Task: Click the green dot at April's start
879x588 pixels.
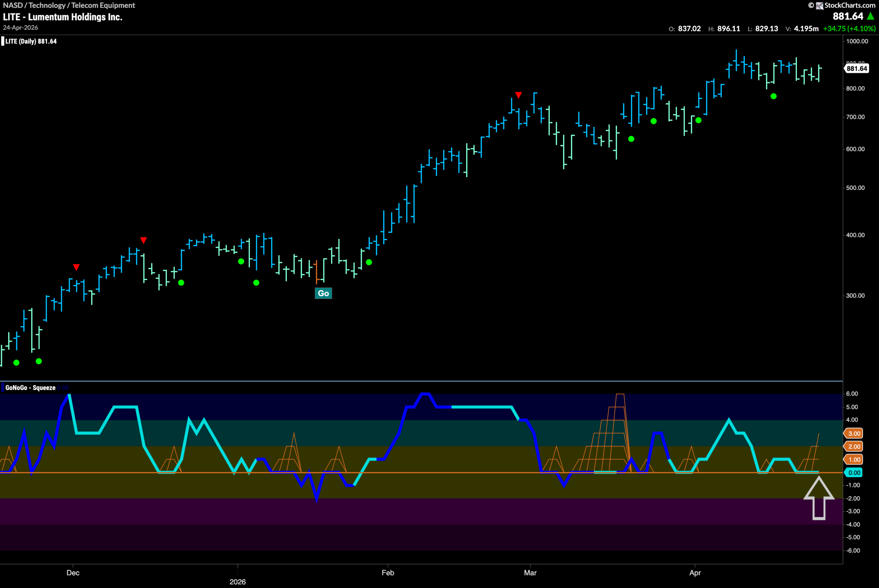Action: coord(698,120)
